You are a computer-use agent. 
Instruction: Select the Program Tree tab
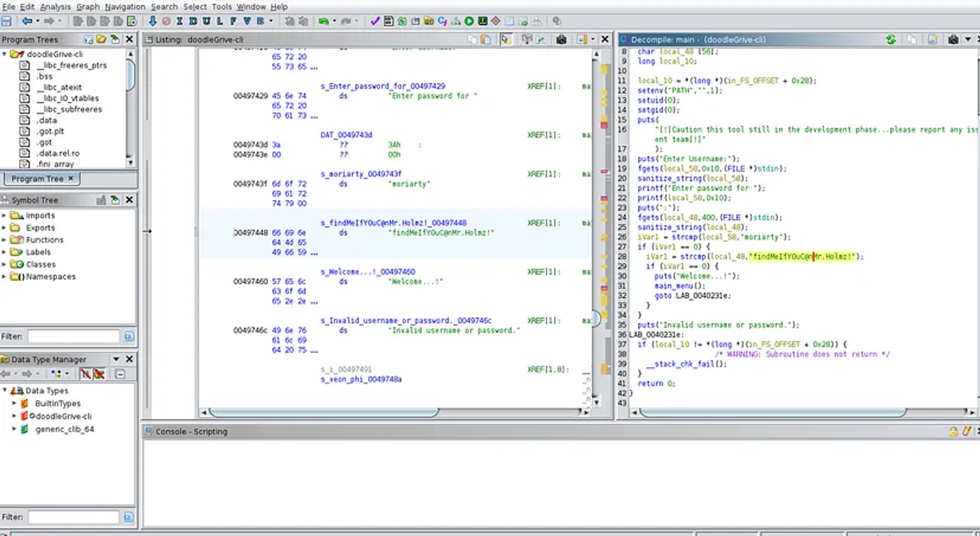click(37, 179)
